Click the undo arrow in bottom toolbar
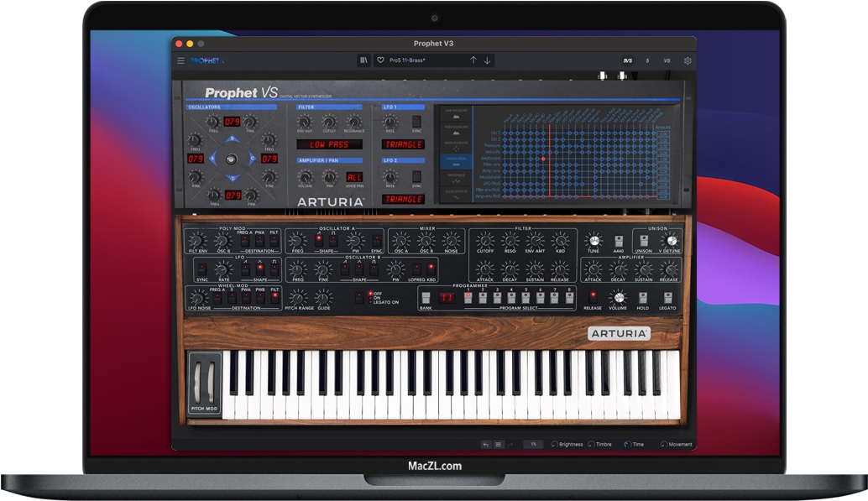The width and height of the screenshot is (868, 501). coord(485,444)
